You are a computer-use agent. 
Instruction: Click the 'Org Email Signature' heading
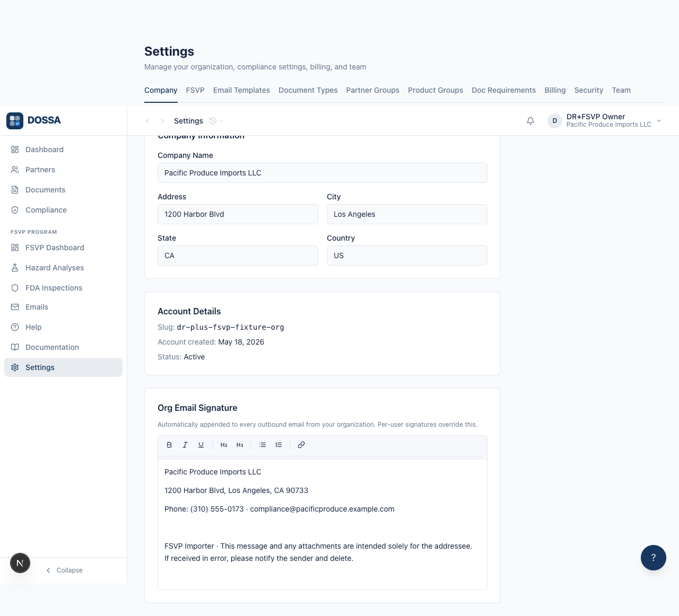coord(197,408)
